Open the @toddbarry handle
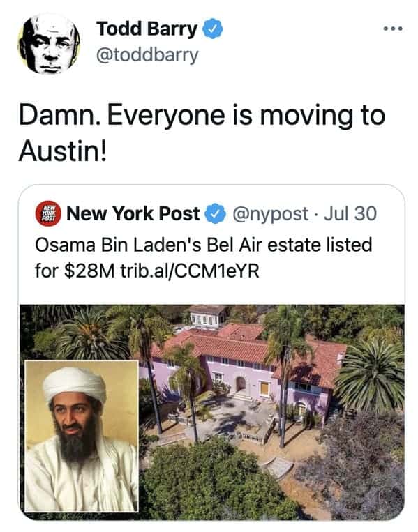 point(147,55)
